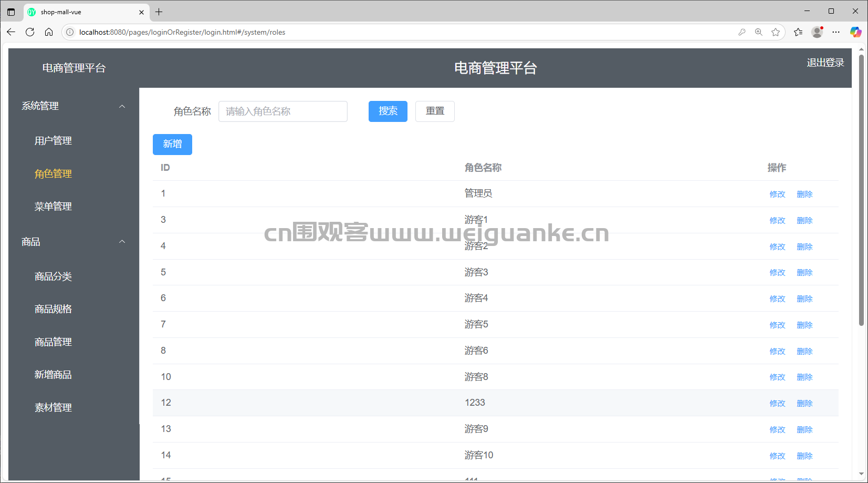Click 删除 for the 1233 row
This screenshot has width=868, height=483.
[x=804, y=404]
